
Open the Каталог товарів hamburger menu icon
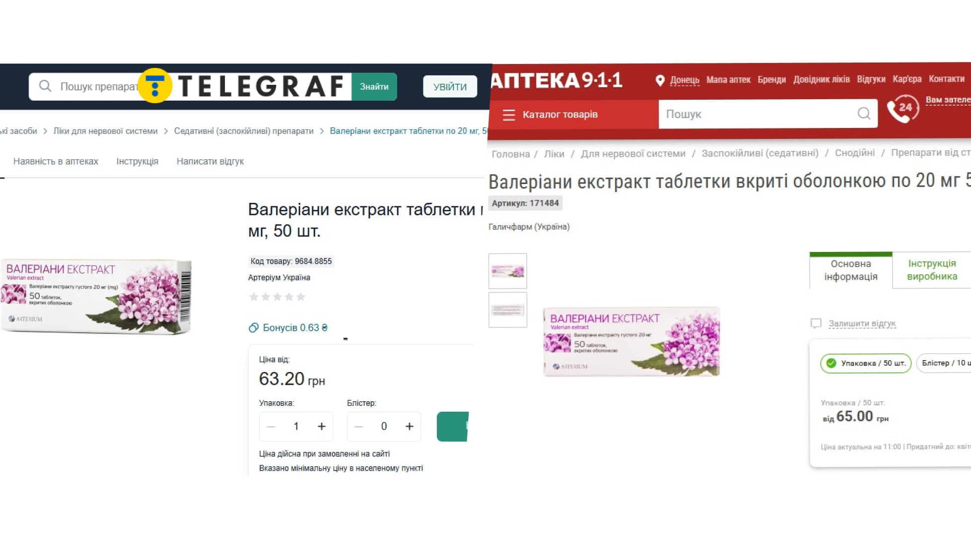[x=509, y=115]
